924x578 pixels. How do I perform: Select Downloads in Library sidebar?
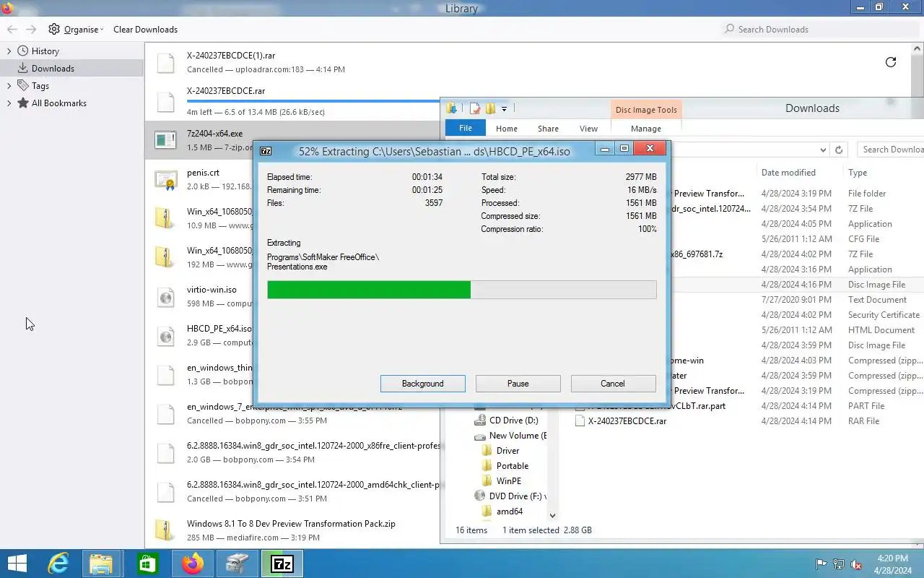tap(72, 69)
